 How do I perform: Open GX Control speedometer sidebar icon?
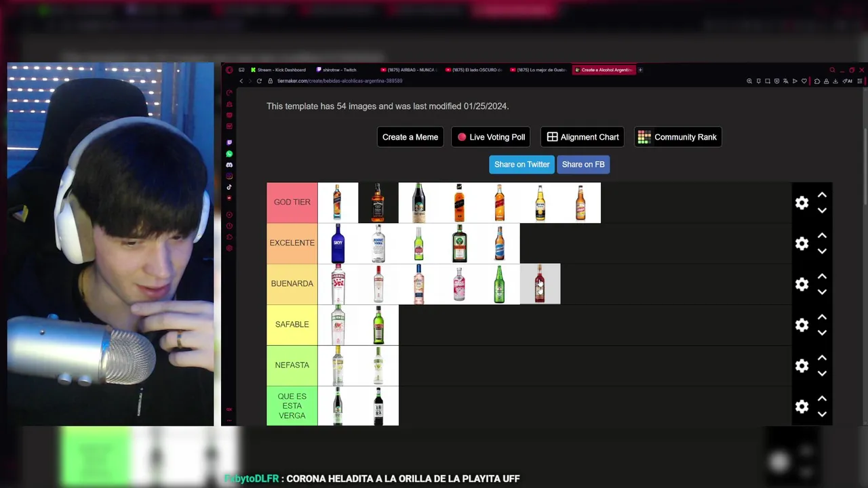point(229,93)
